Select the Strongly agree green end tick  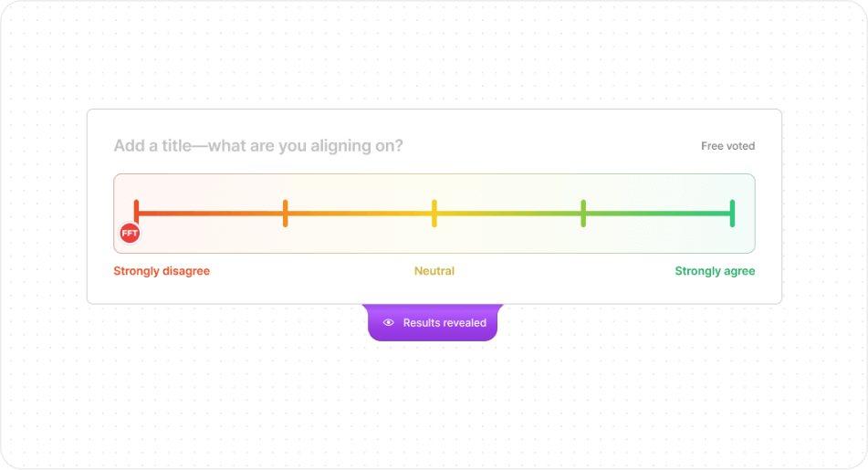click(732, 214)
